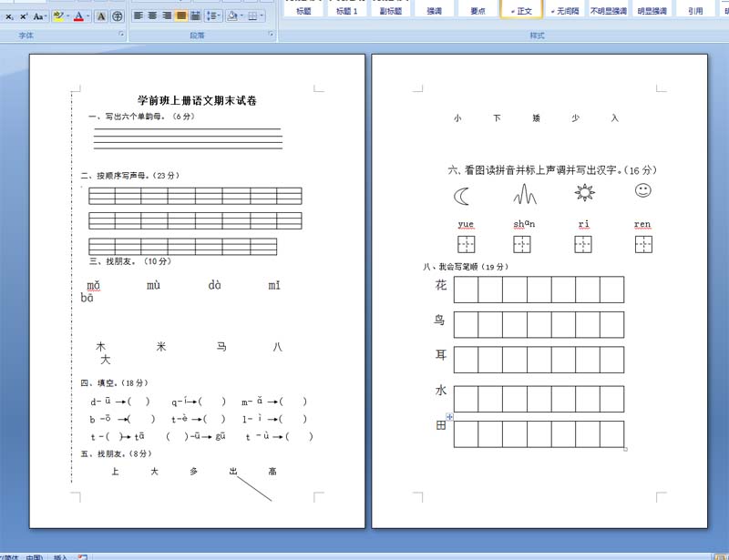Center the paragraph text
The image size is (729, 560).
pos(152,16)
